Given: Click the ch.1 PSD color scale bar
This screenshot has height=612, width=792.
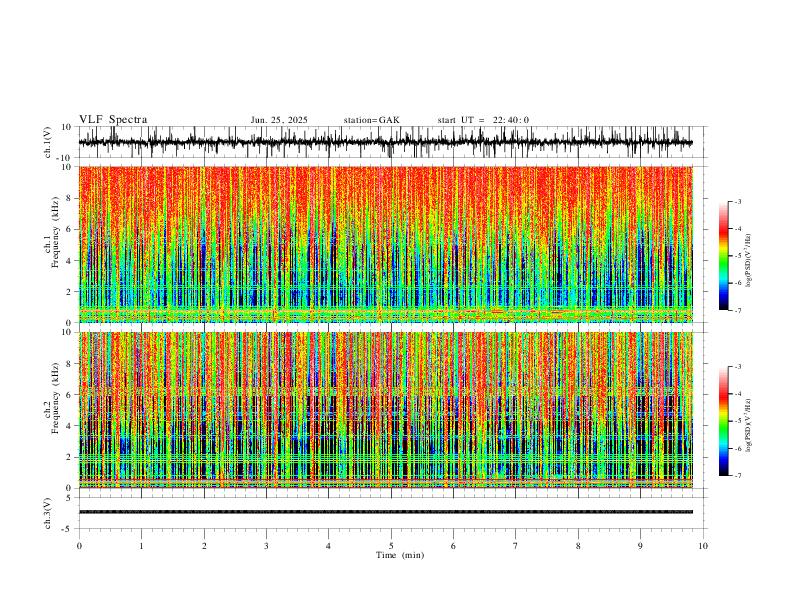Looking at the screenshot, I should point(724,256).
